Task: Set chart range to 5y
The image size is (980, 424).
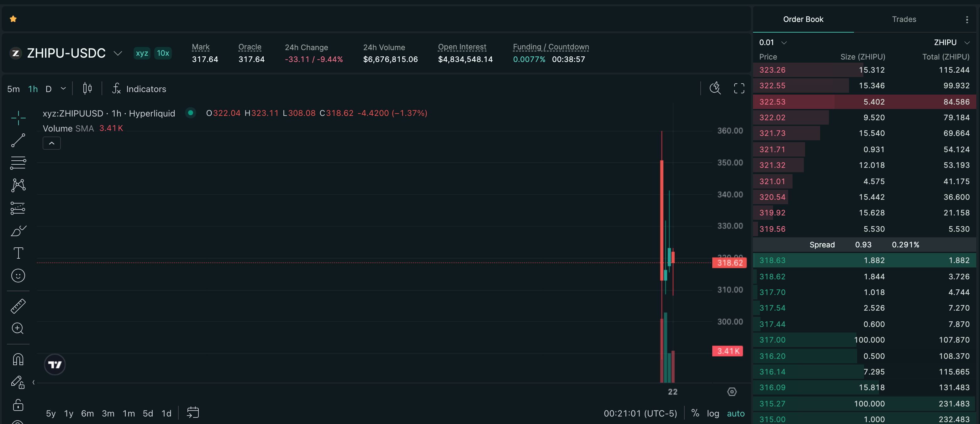Action: tap(51, 413)
